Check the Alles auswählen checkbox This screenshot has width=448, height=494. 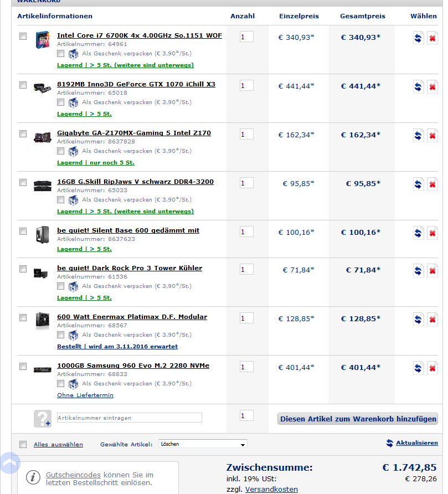(23, 444)
